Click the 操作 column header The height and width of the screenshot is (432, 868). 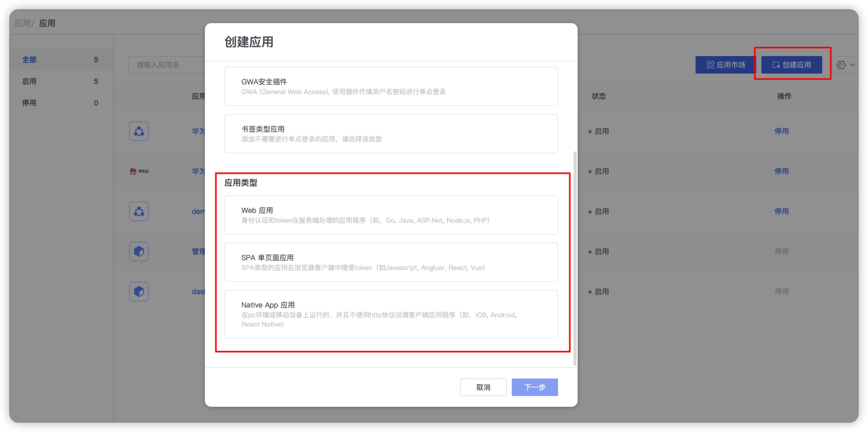click(x=784, y=96)
